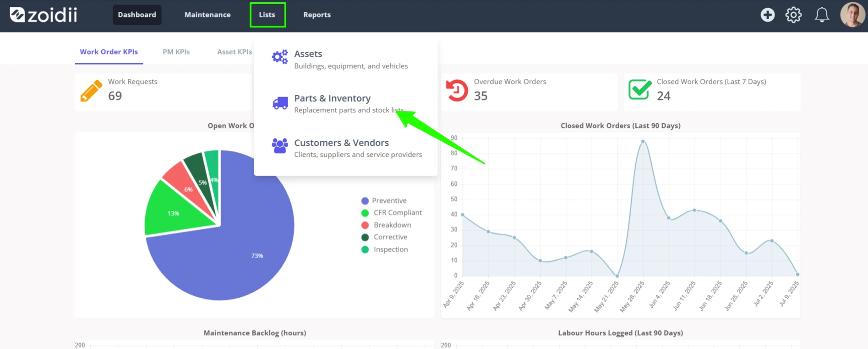Select the Work Order KPIs tab

(x=109, y=52)
